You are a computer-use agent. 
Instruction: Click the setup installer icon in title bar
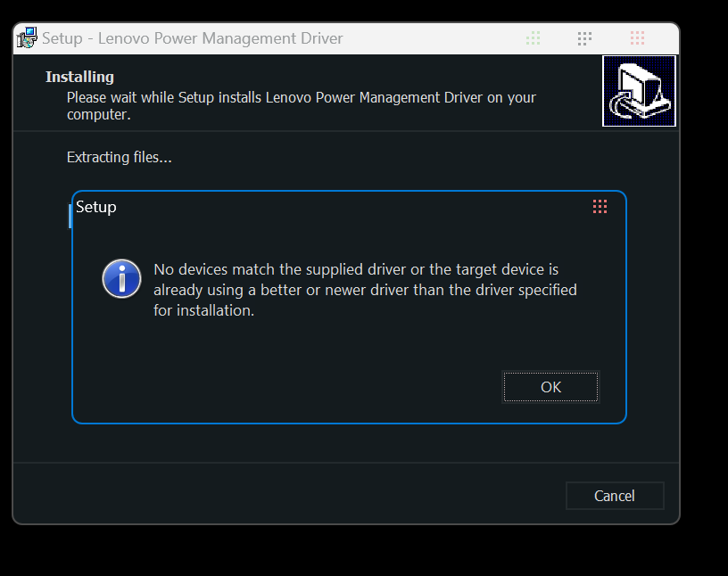(27, 37)
